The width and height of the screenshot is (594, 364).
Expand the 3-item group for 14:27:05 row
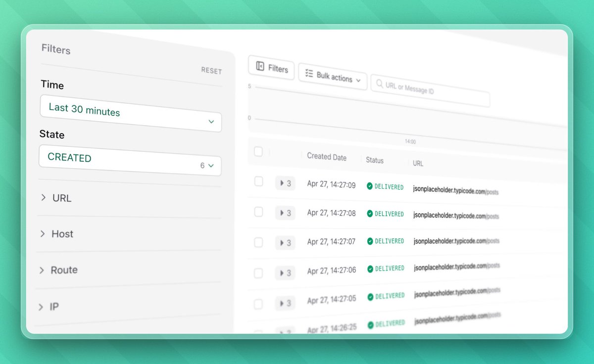coord(285,303)
